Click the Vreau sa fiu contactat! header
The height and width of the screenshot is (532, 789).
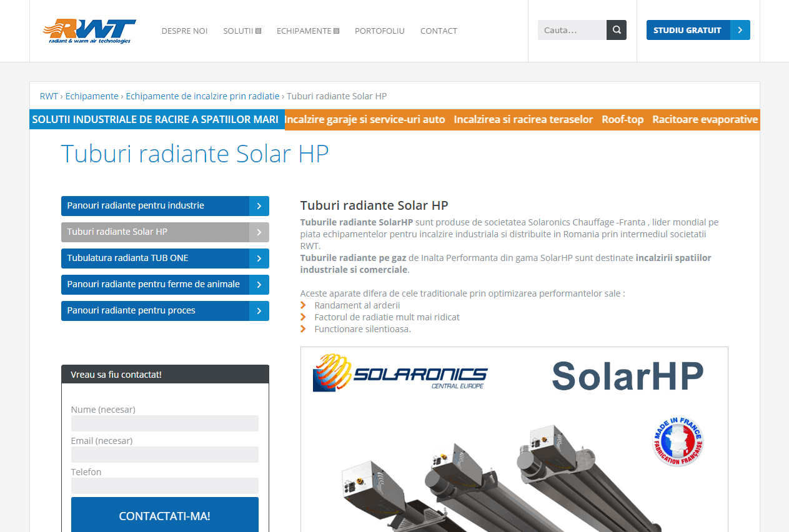(165, 375)
